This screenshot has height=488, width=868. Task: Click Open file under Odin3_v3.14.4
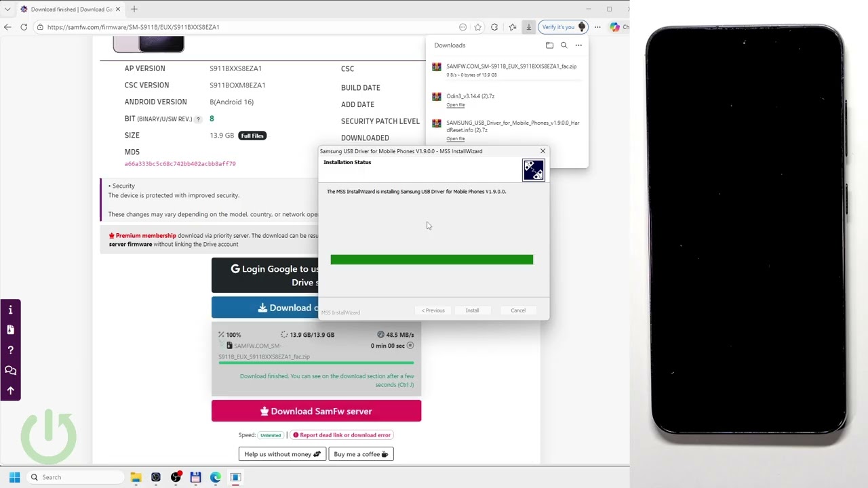(x=456, y=105)
